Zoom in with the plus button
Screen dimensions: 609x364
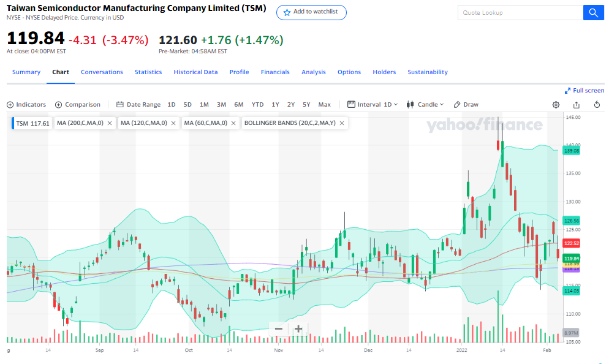point(298,329)
